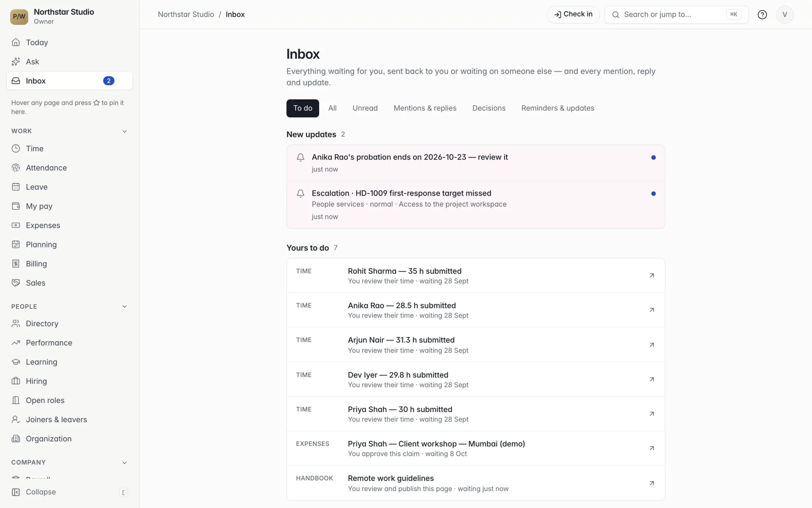Collapse the PEOPLE section chevron
The image size is (812, 508).
(x=124, y=306)
